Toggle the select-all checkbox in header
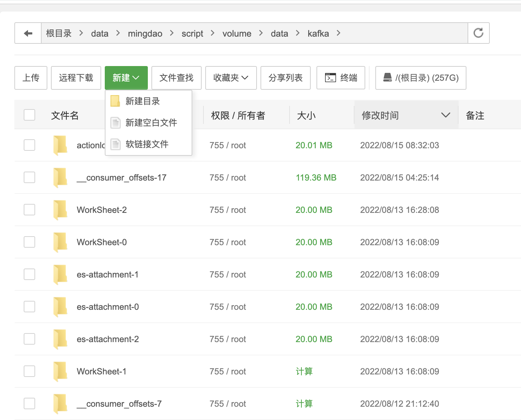The height and width of the screenshot is (420, 521). click(29, 115)
